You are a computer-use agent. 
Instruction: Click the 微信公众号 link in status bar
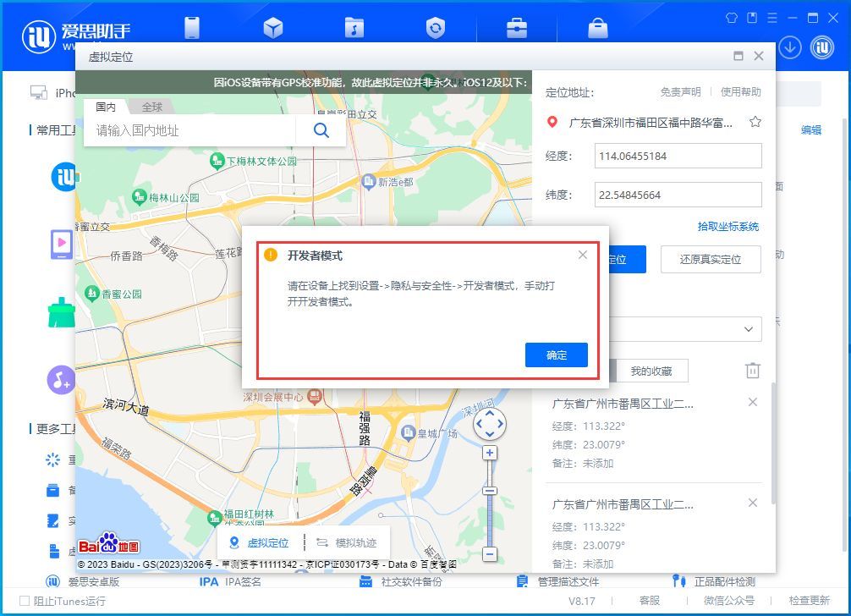coord(729,600)
